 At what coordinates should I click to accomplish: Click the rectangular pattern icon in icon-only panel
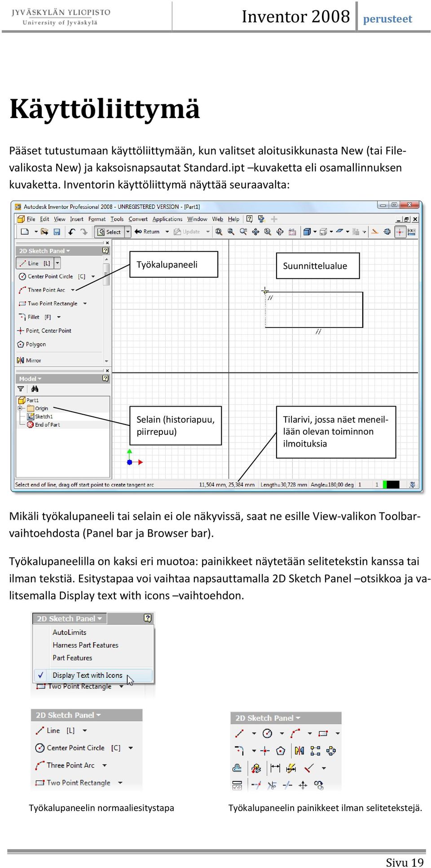[x=315, y=750]
